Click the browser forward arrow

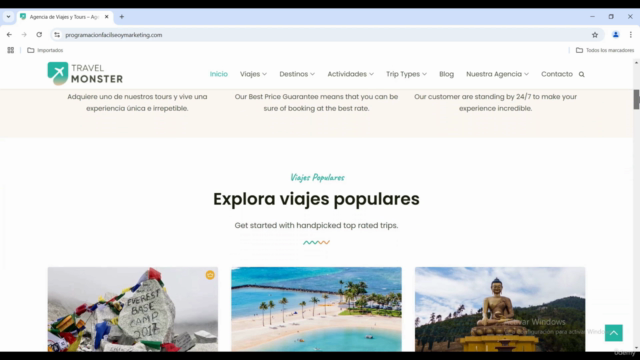(x=24, y=35)
